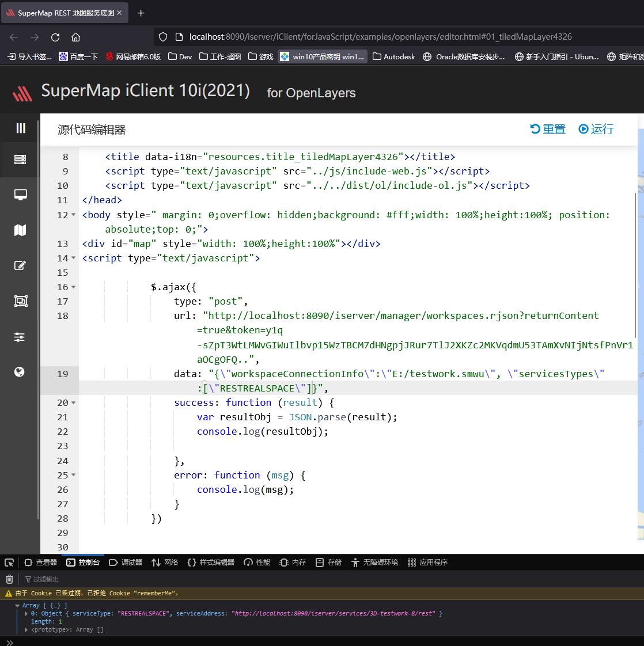644x646 pixels.
Task: Collapse code fold at line 20
Action: point(73,402)
